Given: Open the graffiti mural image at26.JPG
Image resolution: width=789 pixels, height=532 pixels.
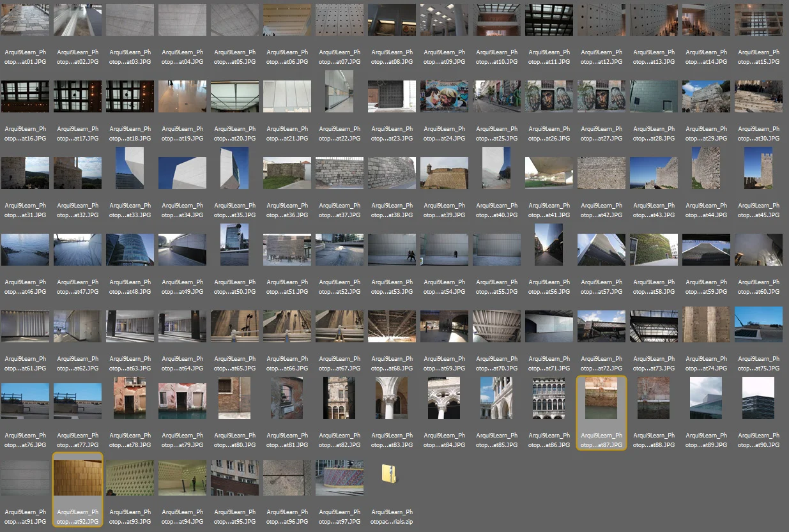Looking at the screenshot, I should click(x=549, y=96).
